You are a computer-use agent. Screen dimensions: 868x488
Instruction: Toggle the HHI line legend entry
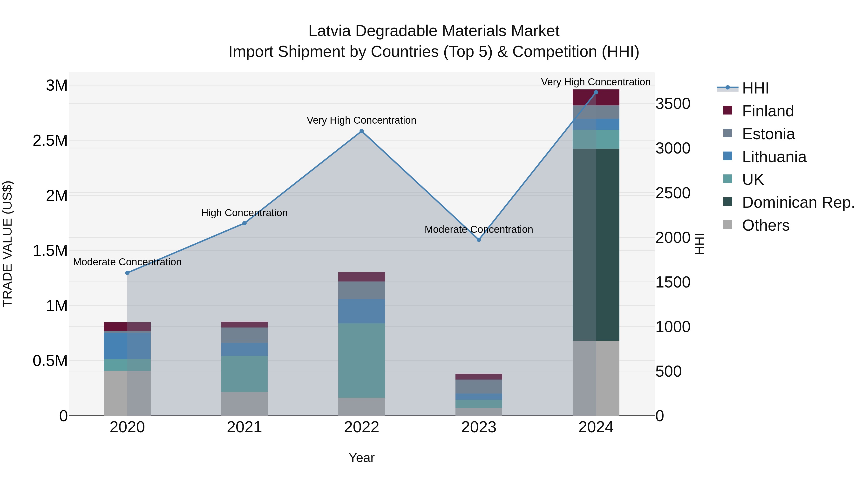coord(743,88)
